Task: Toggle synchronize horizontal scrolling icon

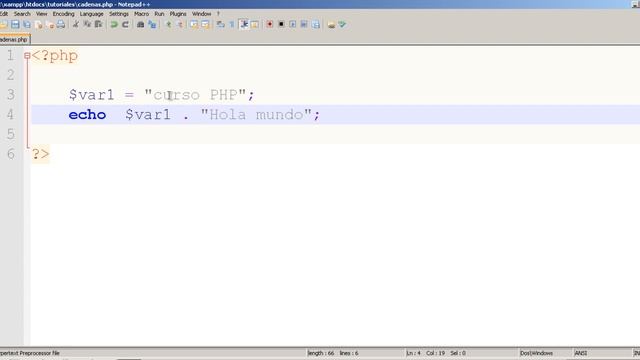Action: pos(205,24)
